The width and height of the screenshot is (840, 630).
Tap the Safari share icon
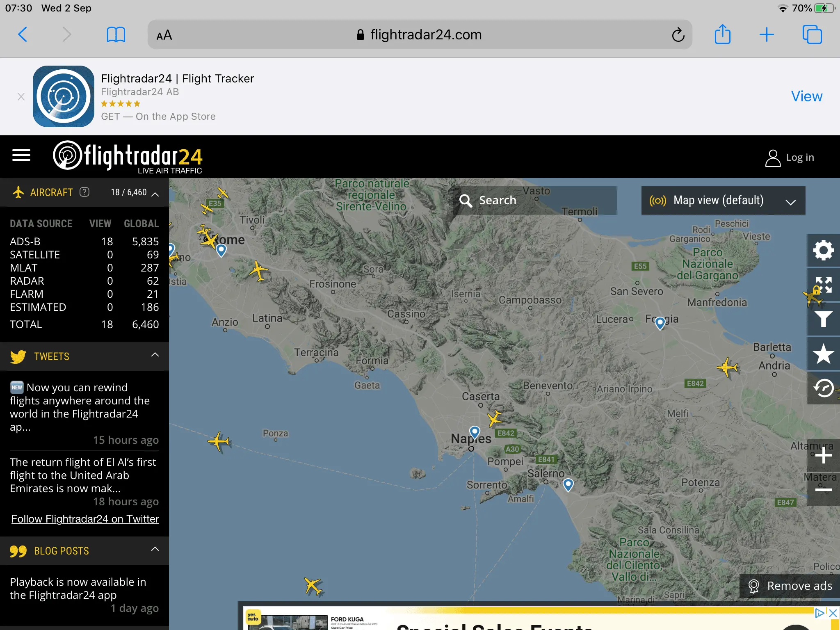722,34
